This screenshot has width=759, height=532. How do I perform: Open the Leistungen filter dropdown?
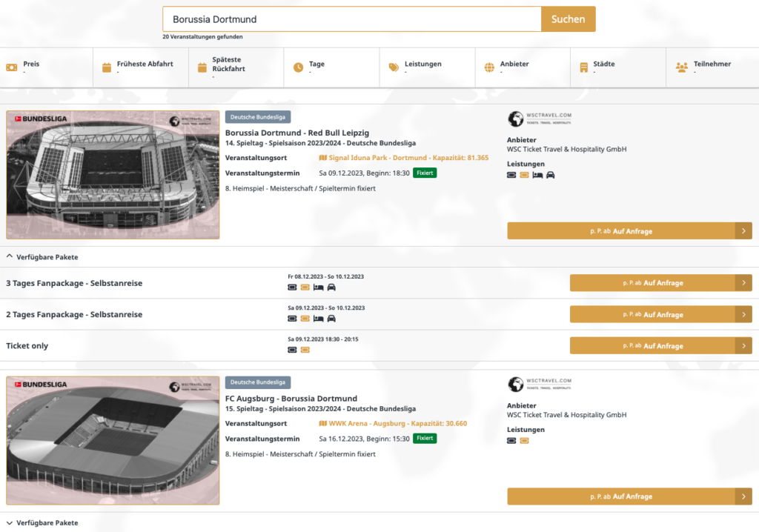(428, 67)
